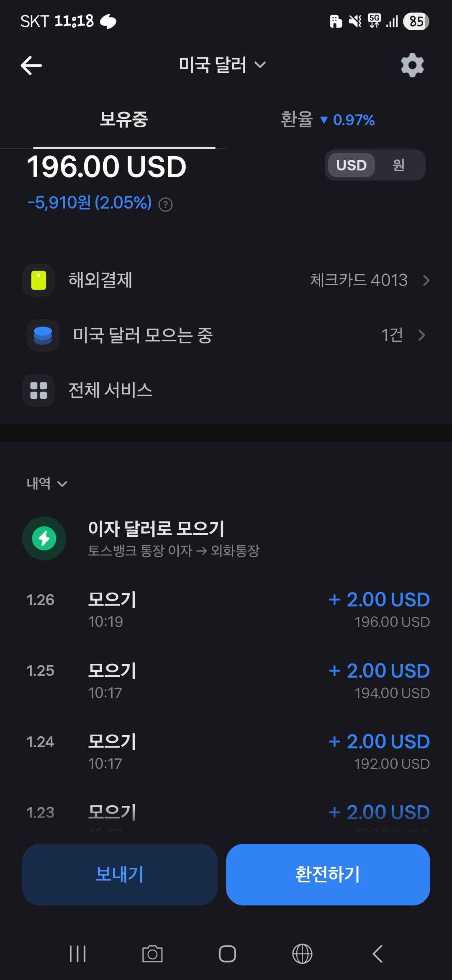Open settings via the gear icon
The width and height of the screenshot is (452, 980).
pos(412,65)
